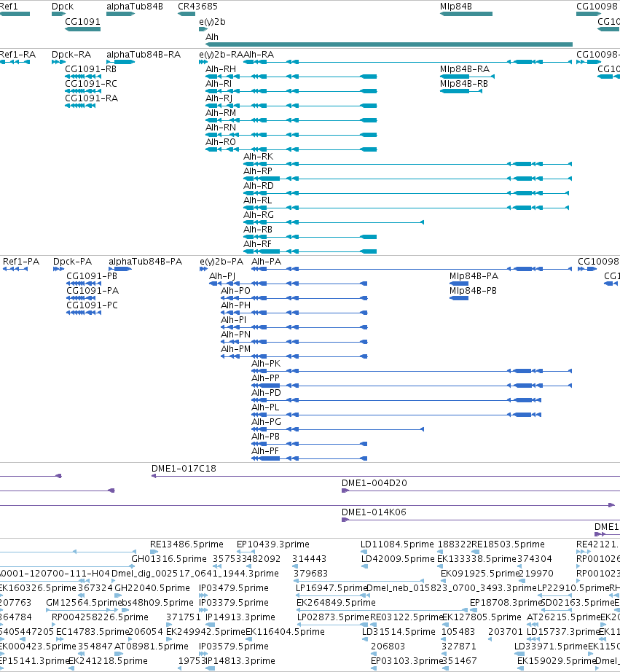Select protein label Mlp84B-PB
Screen dimensions: 620x672
coord(473,291)
